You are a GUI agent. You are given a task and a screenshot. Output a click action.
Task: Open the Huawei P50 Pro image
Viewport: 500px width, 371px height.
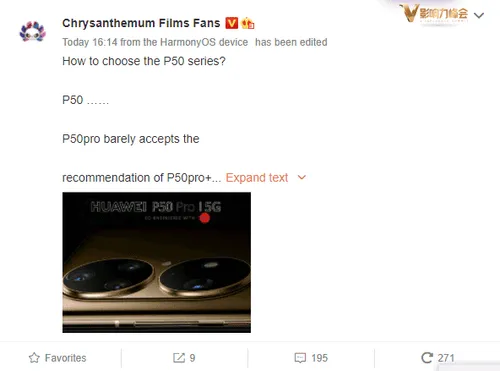[x=157, y=262]
